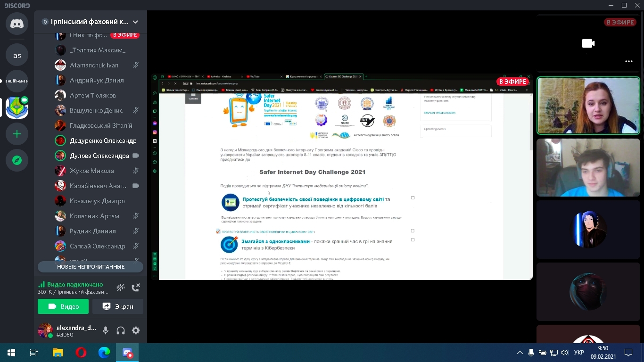Tick the checkbox right of Протестуй безпечність heading
Image resolution: width=644 pixels, height=362 pixels.
[x=413, y=198]
